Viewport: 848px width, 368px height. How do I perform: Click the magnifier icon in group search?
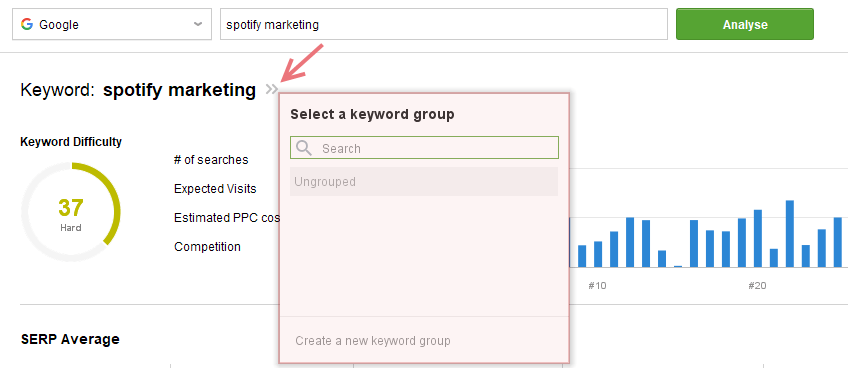click(304, 148)
